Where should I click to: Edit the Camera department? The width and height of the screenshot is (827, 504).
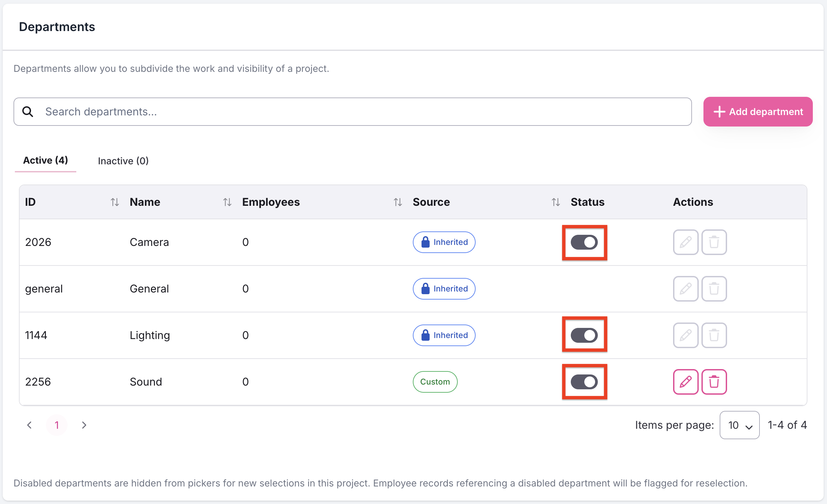tap(686, 242)
